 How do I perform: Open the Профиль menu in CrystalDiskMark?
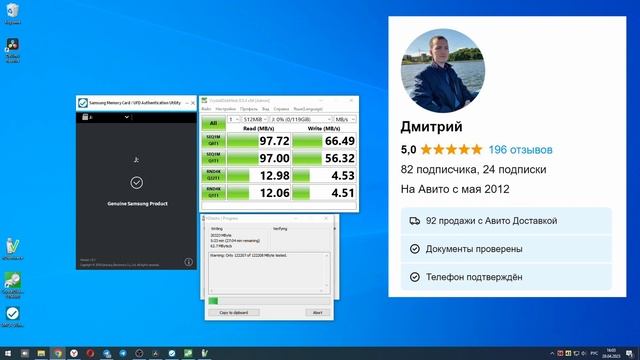pyautogui.click(x=249, y=109)
